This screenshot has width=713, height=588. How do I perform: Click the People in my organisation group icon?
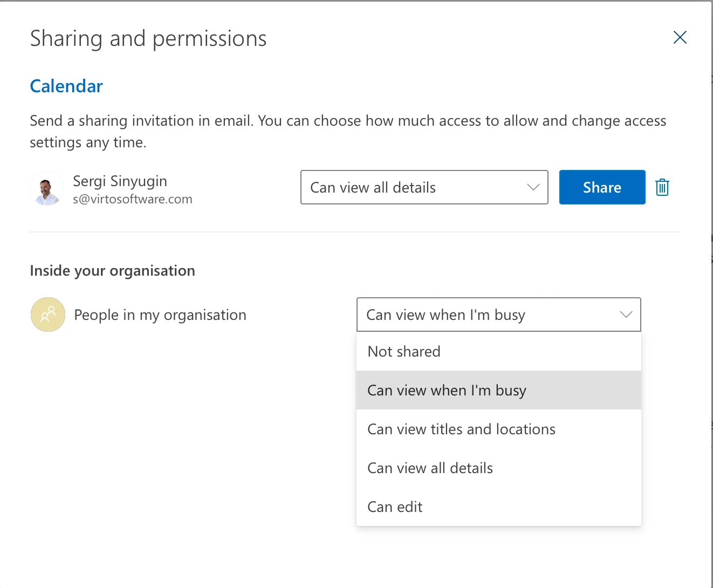(x=47, y=314)
